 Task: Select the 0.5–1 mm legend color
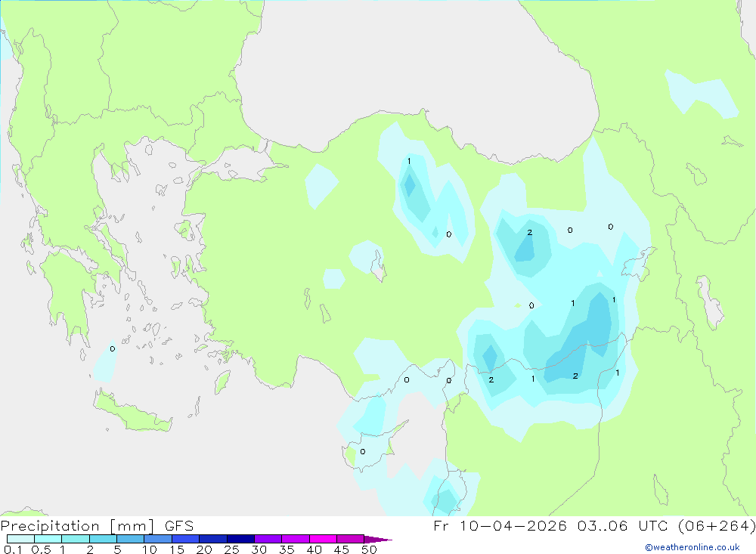click(48, 539)
